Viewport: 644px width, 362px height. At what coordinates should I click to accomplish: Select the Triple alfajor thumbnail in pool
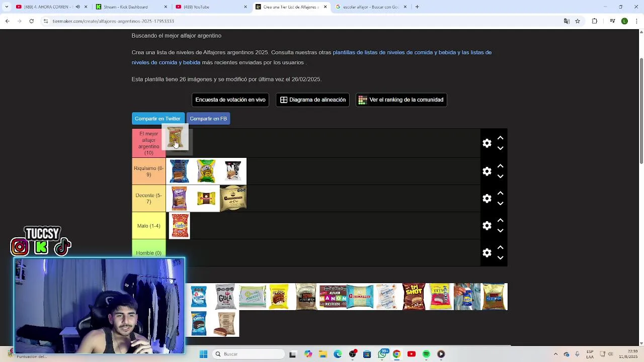pyautogui.click(x=199, y=297)
